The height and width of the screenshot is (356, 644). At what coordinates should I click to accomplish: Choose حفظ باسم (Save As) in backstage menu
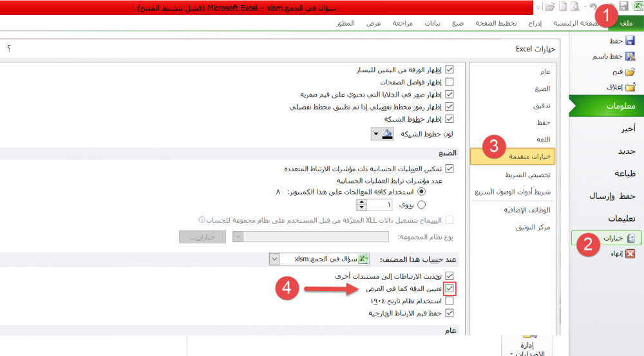point(613,56)
